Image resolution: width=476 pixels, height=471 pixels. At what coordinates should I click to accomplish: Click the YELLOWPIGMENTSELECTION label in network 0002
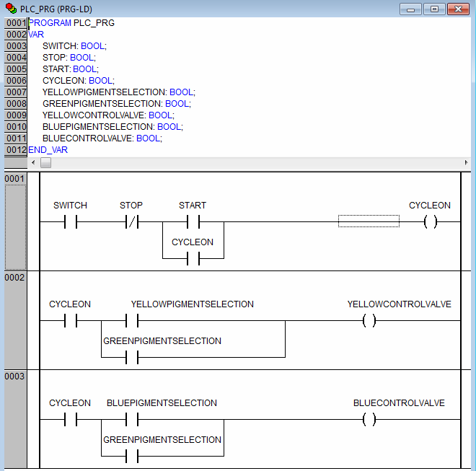click(x=193, y=304)
